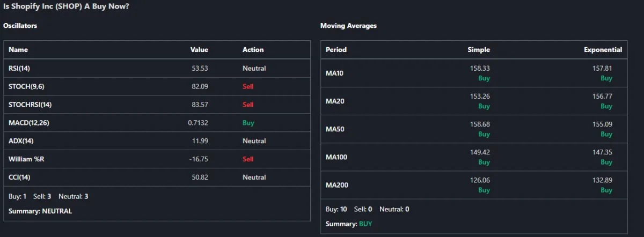Click the Moving Averages section title
Screen dimensions: 644x237
348,26
